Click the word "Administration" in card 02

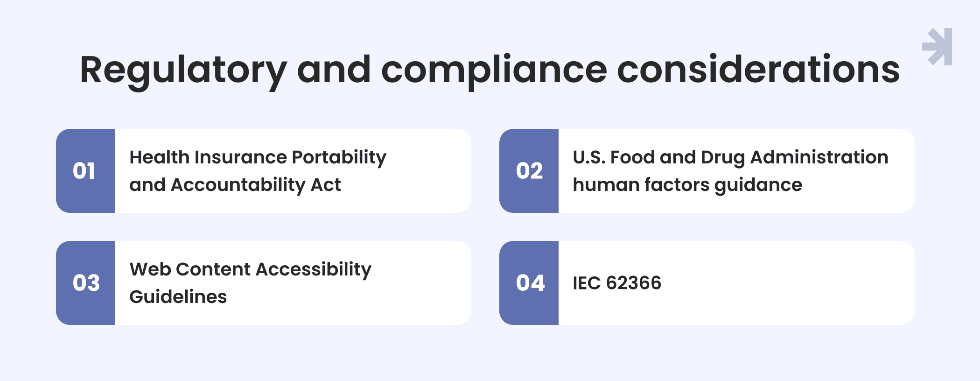click(819, 157)
